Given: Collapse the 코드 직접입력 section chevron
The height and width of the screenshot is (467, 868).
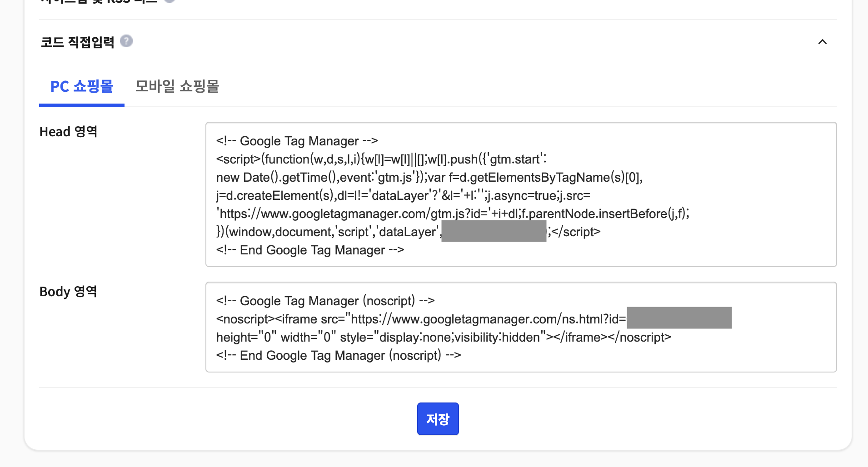Looking at the screenshot, I should coord(823,42).
